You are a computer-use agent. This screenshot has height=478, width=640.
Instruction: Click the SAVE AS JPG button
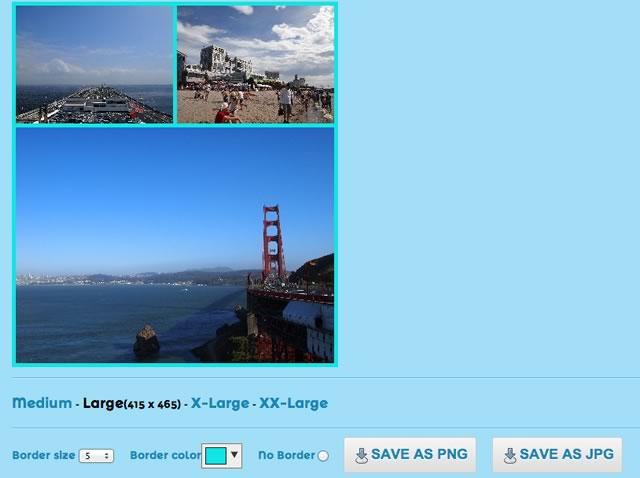pos(558,455)
